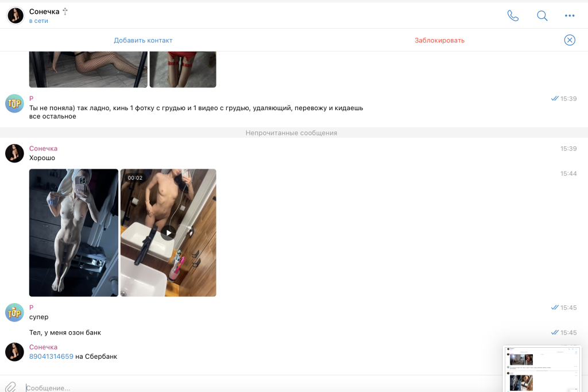Open the phone number link 89041314659
588x392 pixels.
51,356
